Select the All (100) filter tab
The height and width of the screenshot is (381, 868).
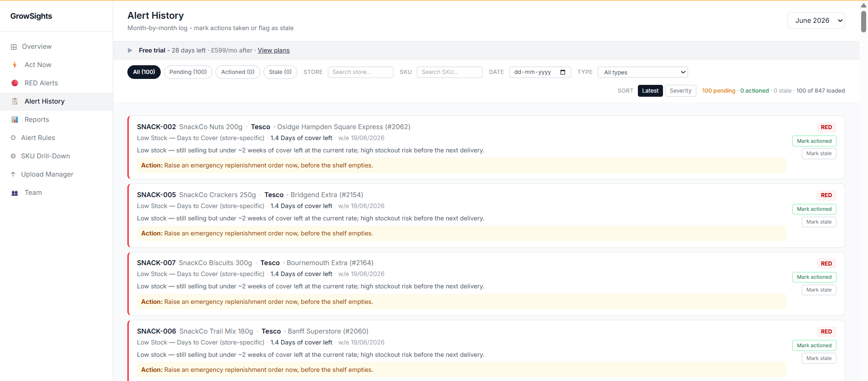144,72
